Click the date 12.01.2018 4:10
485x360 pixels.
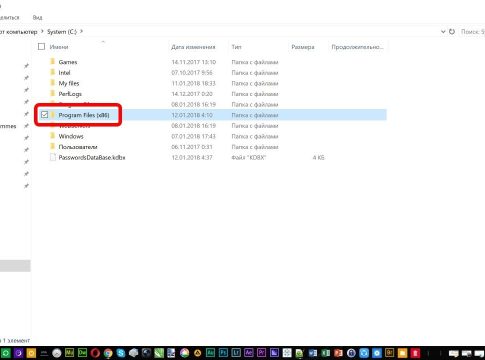192,115
